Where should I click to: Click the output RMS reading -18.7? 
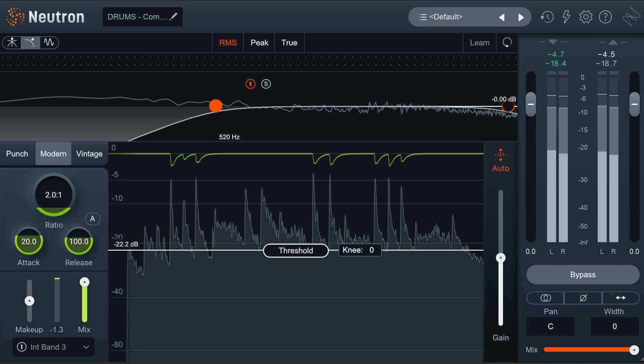pyautogui.click(x=606, y=63)
